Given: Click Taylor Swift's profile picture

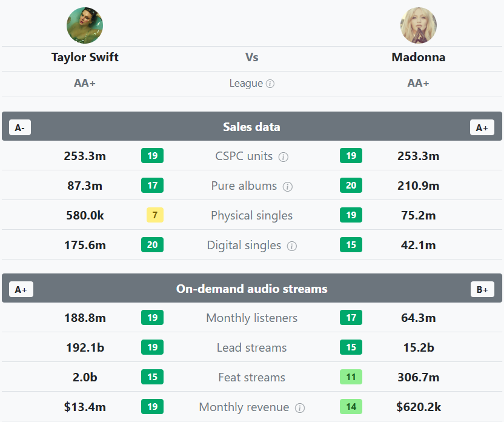Looking at the screenshot, I should pyautogui.click(x=85, y=25).
